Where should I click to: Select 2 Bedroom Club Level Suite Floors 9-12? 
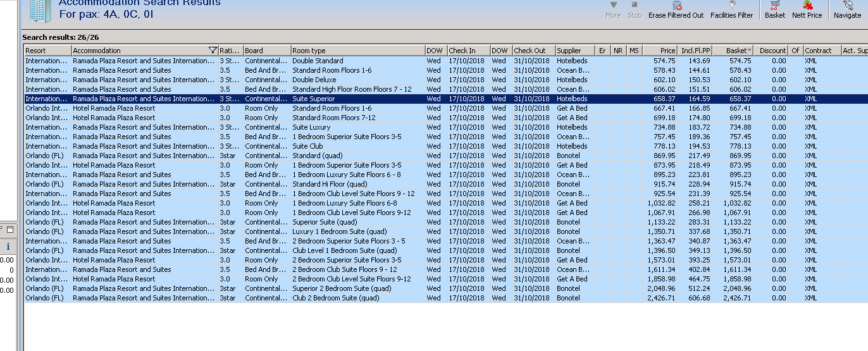pos(446,279)
